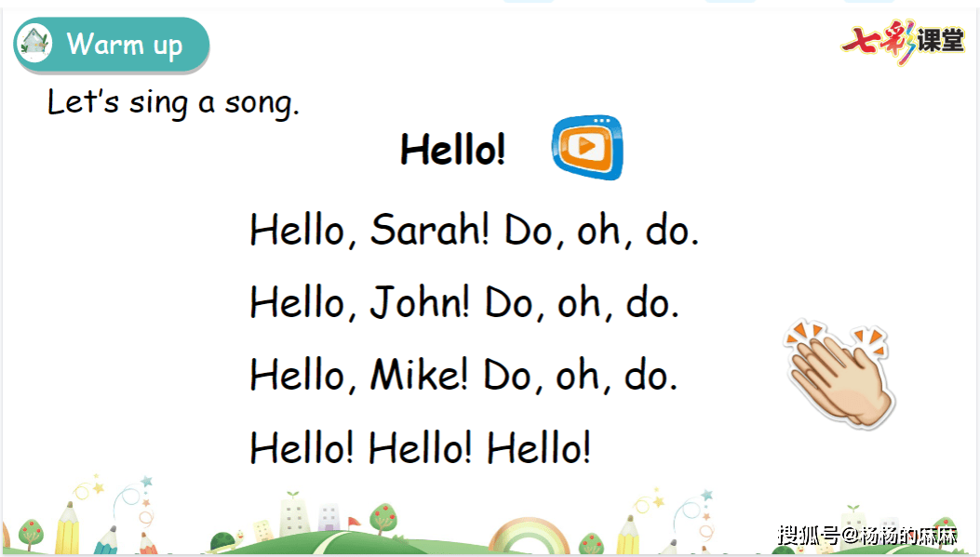
Task: Click the lyric line "Hello, Mike! Do, oh, do."
Action: 463,376
